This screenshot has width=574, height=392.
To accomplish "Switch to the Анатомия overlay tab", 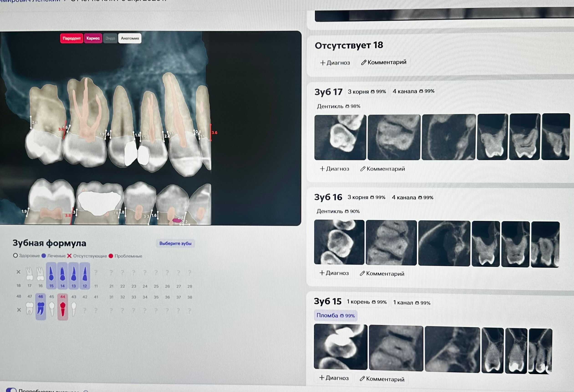I will click(130, 38).
